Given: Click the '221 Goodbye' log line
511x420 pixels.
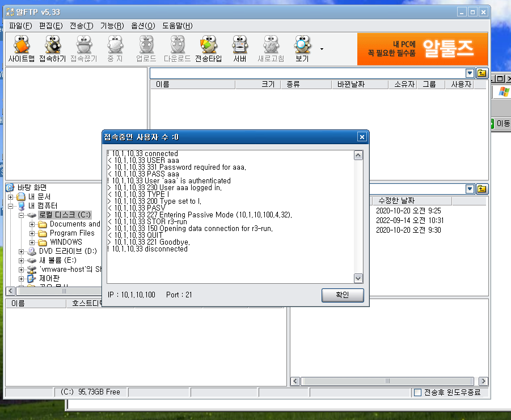Looking at the screenshot, I should point(149,242).
